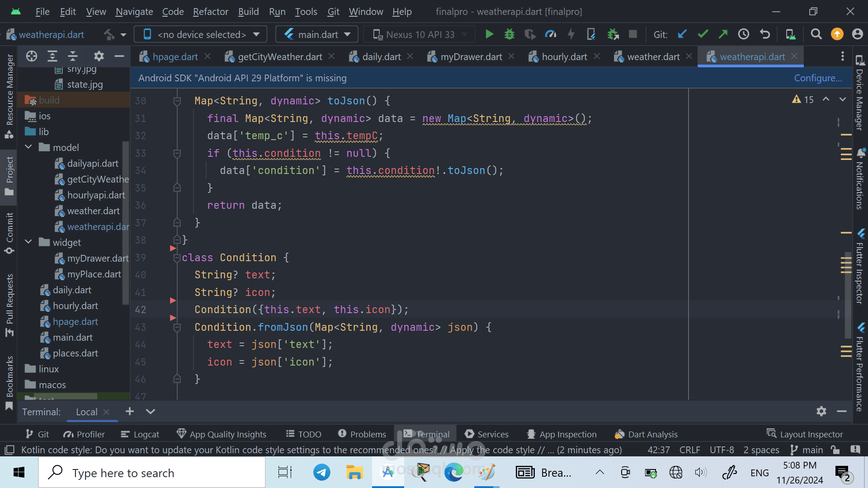This screenshot has height=488, width=868.
Task: Collapse the model folder in project tree
Action: (x=28, y=147)
